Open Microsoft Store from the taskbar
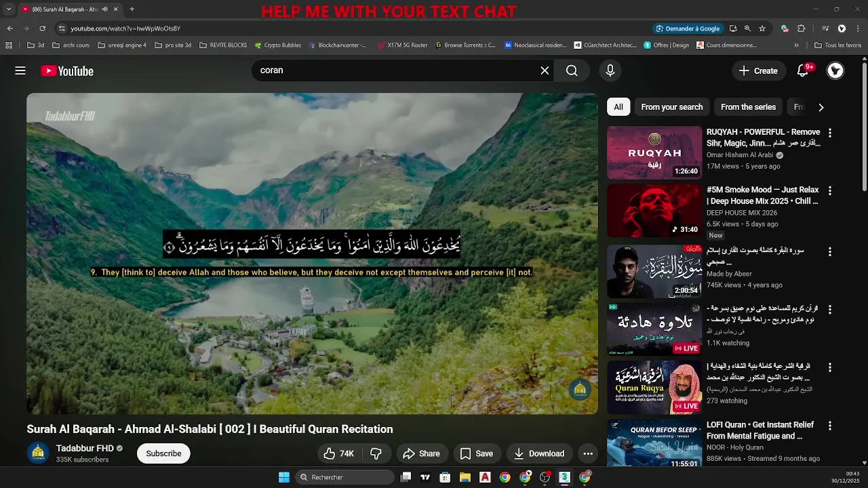The width and height of the screenshot is (868, 488). (445, 477)
